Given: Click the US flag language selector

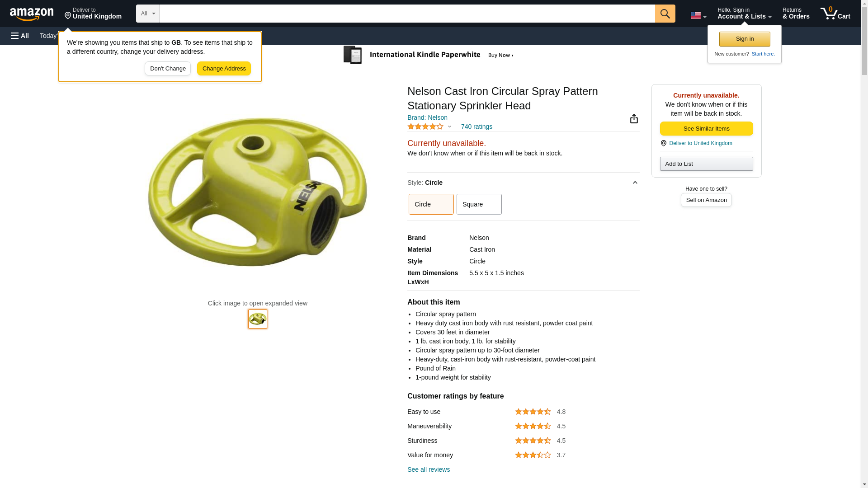Looking at the screenshot, I should click(698, 15).
